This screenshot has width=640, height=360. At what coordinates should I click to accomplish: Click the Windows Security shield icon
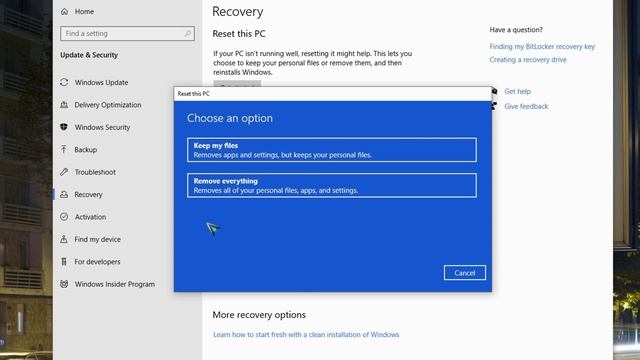click(64, 127)
